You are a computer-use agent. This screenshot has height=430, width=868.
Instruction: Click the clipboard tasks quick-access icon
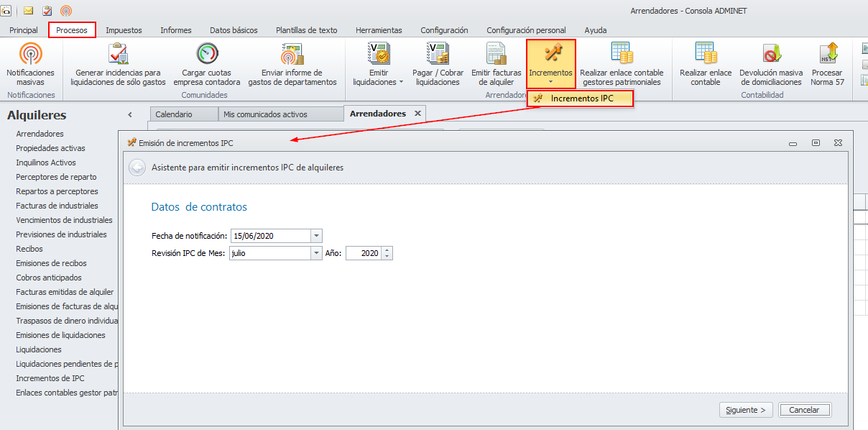tap(47, 11)
